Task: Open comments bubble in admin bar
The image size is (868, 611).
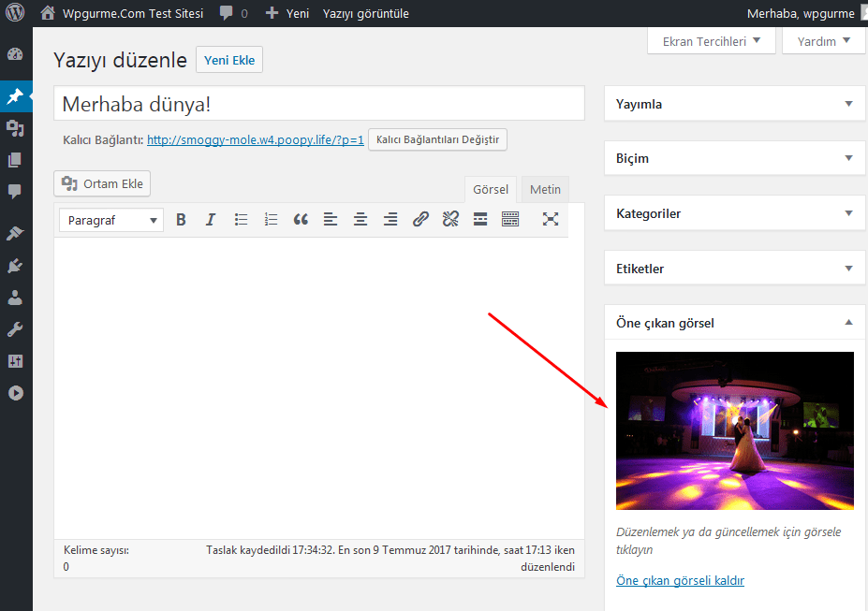Action: tap(226, 13)
